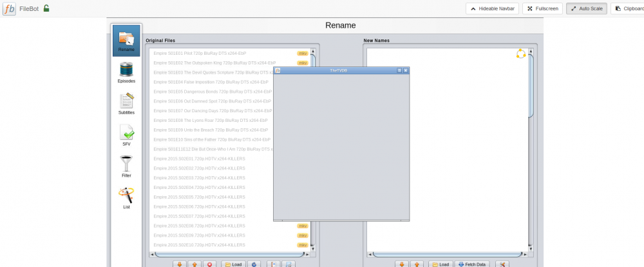Remove files with the red X button
This screenshot has height=267, width=644.
(x=209, y=264)
